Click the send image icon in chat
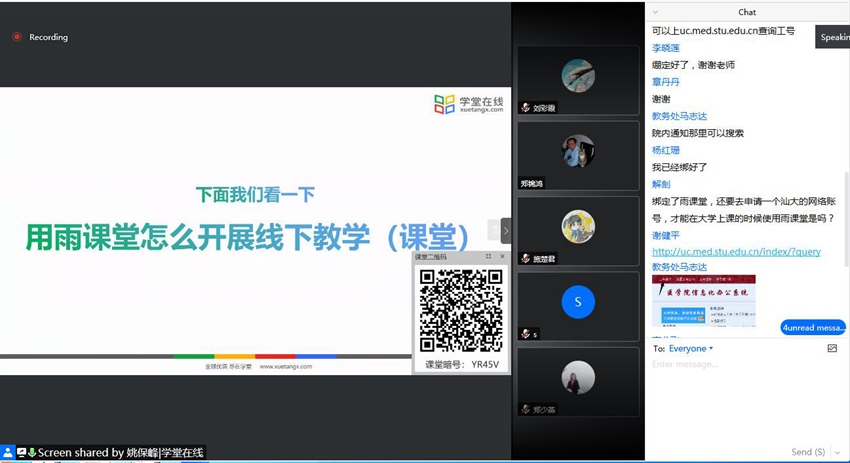This screenshot has height=463, width=850. coord(832,349)
